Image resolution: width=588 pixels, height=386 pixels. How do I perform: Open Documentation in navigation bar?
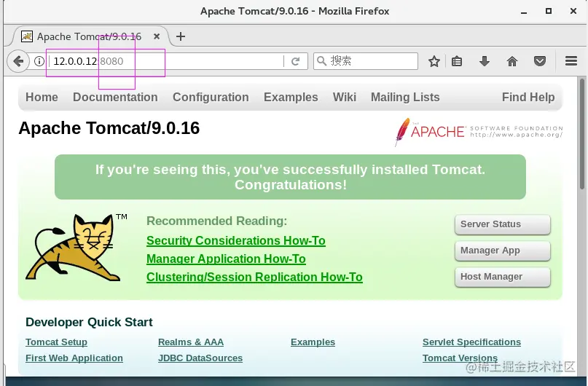[x=115, y=97]
